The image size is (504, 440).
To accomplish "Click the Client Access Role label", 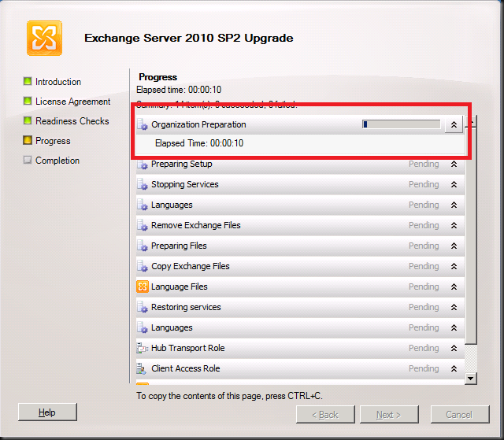I will pos(186,368).
